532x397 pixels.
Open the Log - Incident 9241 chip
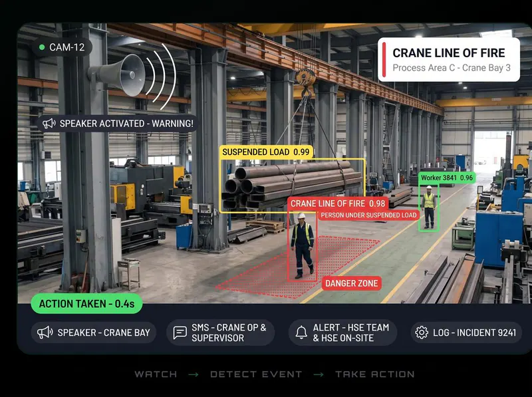pyautogui.click(x=466, y=332)
